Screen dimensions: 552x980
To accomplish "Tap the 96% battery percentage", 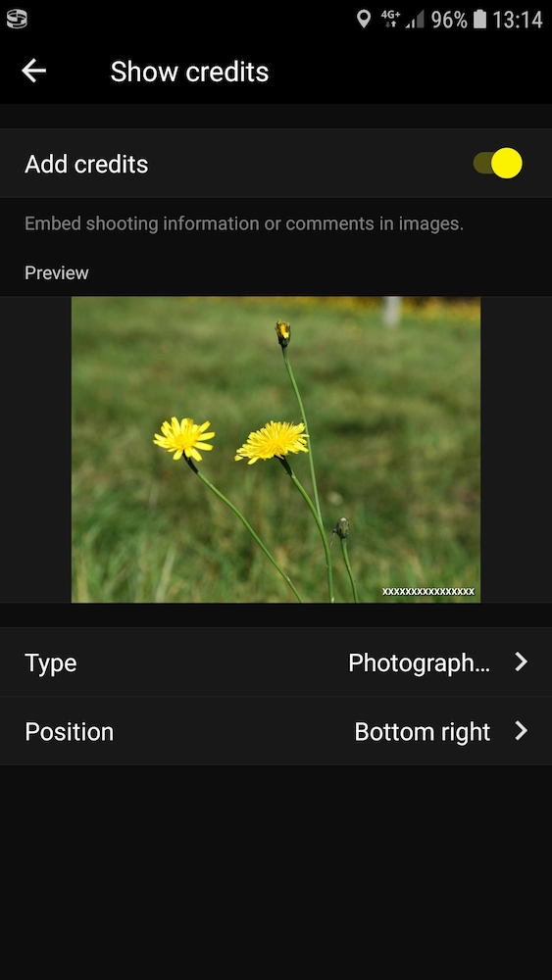I will point(449,20).
